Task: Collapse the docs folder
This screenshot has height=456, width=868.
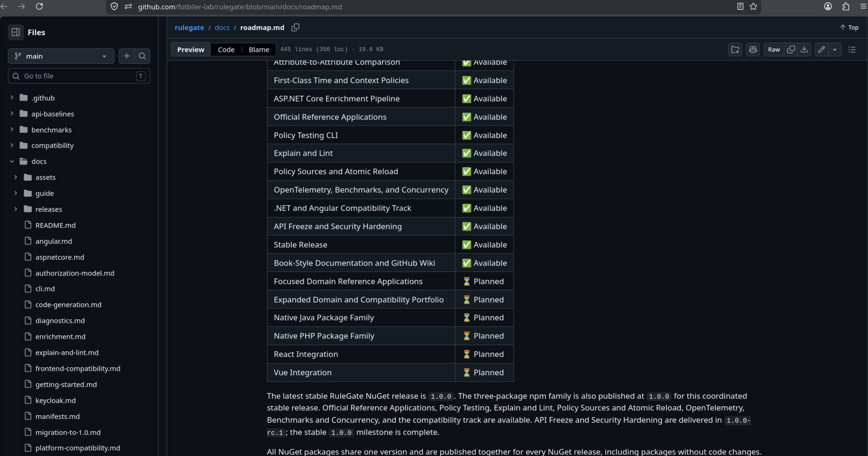Action: coord(12,162)
